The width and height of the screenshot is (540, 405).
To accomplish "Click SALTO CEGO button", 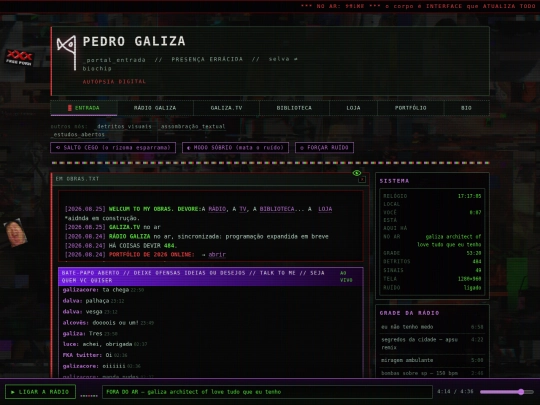I will pos(113,148).
